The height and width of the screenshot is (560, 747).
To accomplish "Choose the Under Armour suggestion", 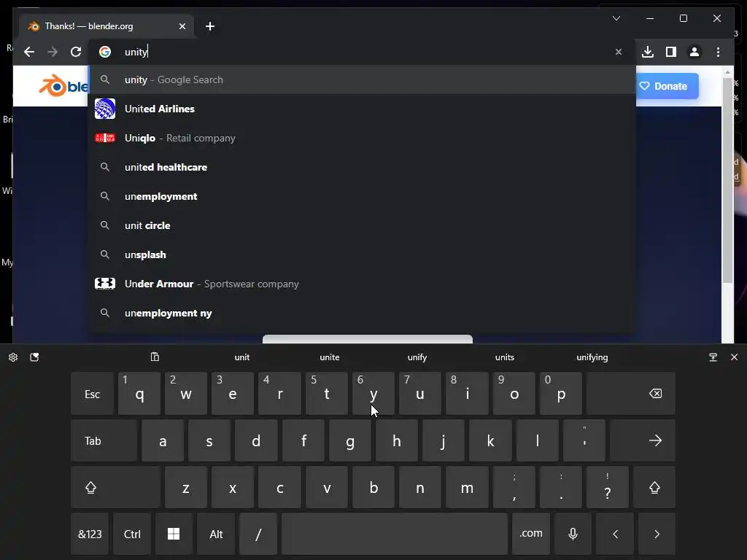I will point(362,284).
